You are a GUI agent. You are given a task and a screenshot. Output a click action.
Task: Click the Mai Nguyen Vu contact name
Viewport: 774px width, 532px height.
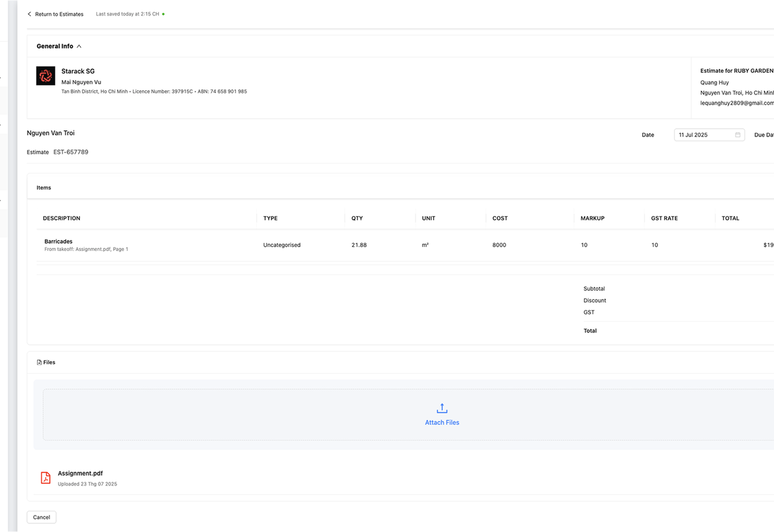81,82
